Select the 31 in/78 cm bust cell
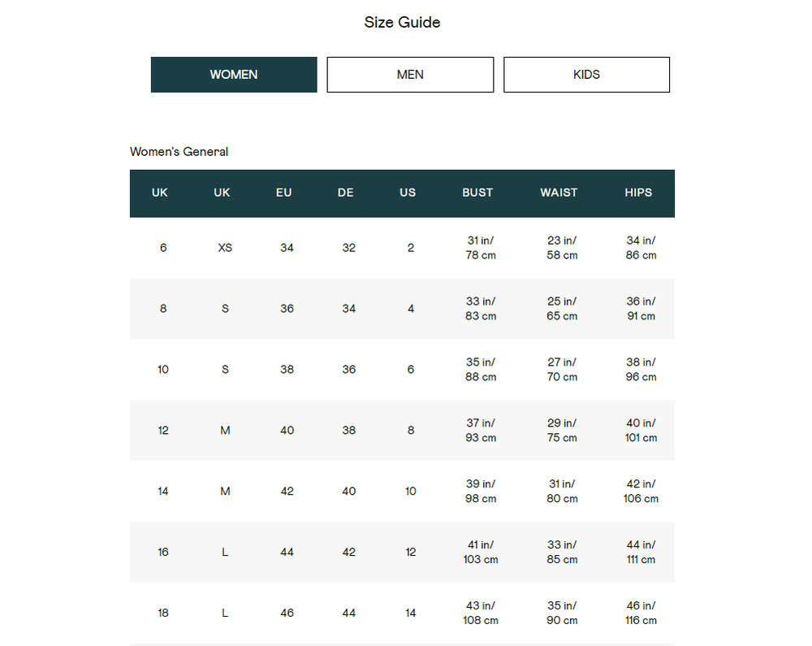Viewport: 812px width, 646px height. coord(481,248)
